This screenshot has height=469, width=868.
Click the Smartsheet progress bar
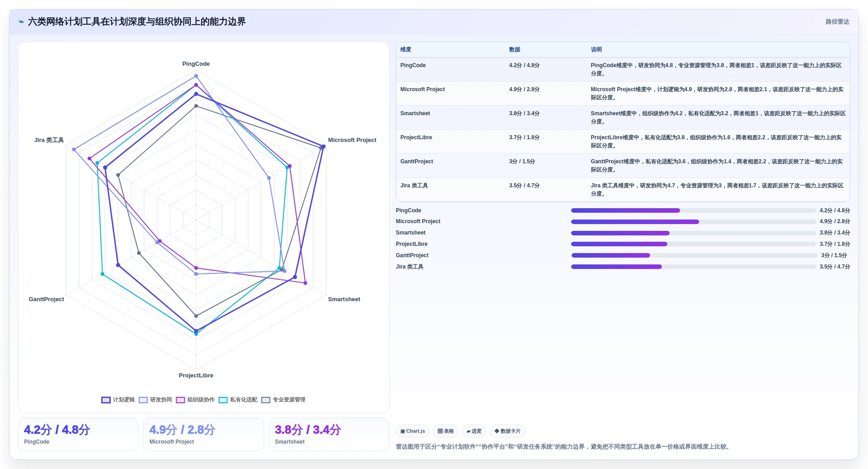coord(693,233)
